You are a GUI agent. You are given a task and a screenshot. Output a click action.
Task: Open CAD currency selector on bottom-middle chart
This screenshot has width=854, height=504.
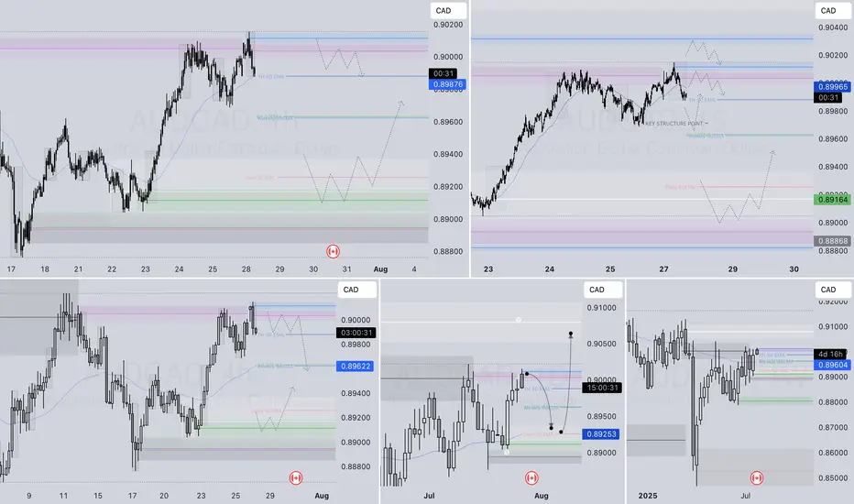tap(603, 290)
